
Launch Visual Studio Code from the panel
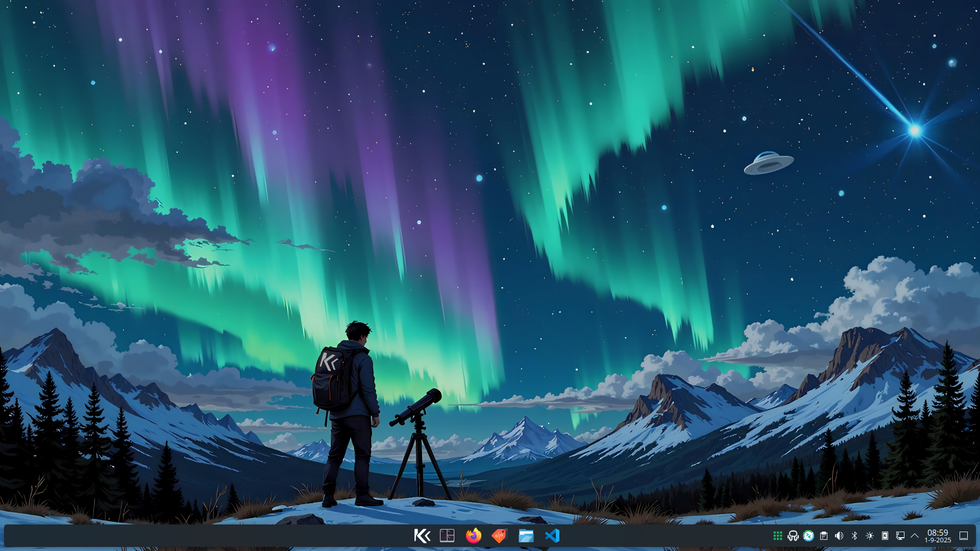coord(552,536)
